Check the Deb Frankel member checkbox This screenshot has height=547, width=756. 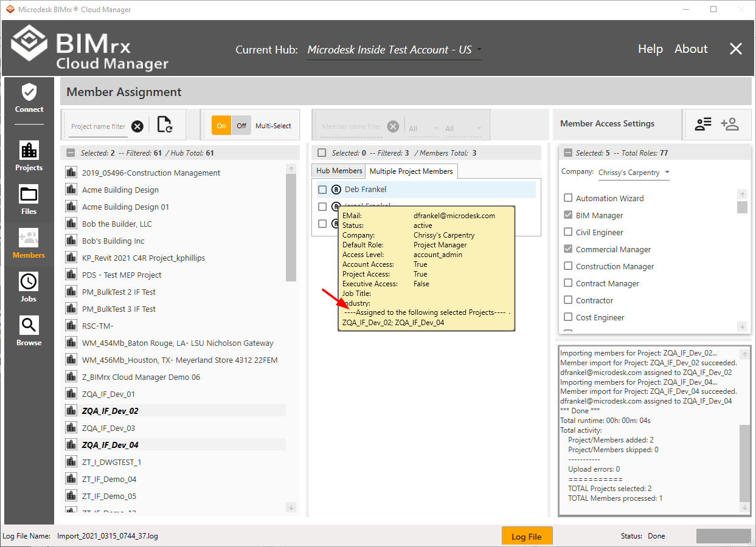click(322, 190)
